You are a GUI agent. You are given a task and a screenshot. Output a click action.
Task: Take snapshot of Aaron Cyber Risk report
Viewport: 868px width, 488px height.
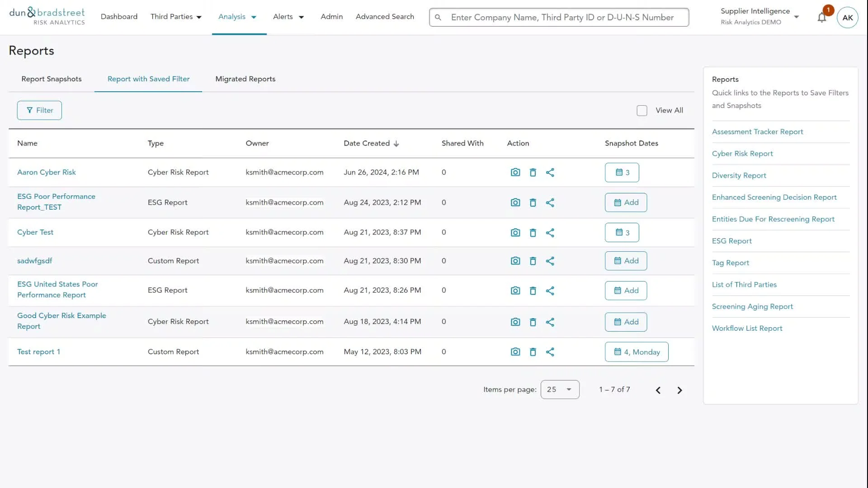pos(515,172)
